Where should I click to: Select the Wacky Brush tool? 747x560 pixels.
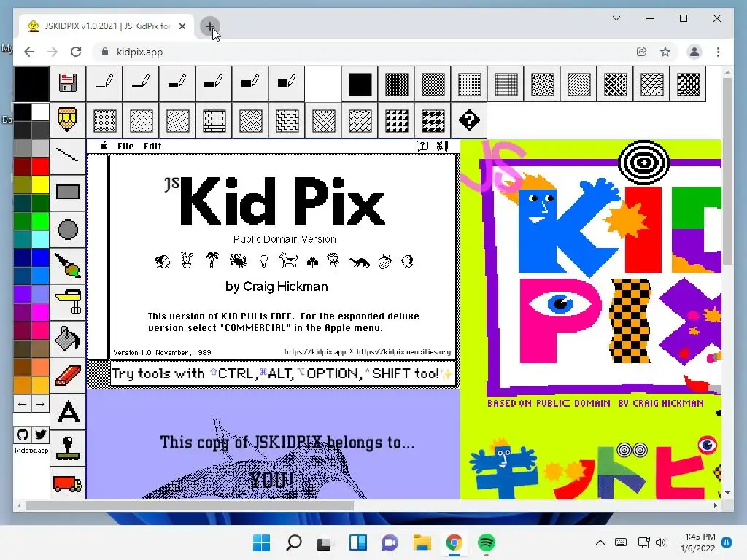coord(68,265)
